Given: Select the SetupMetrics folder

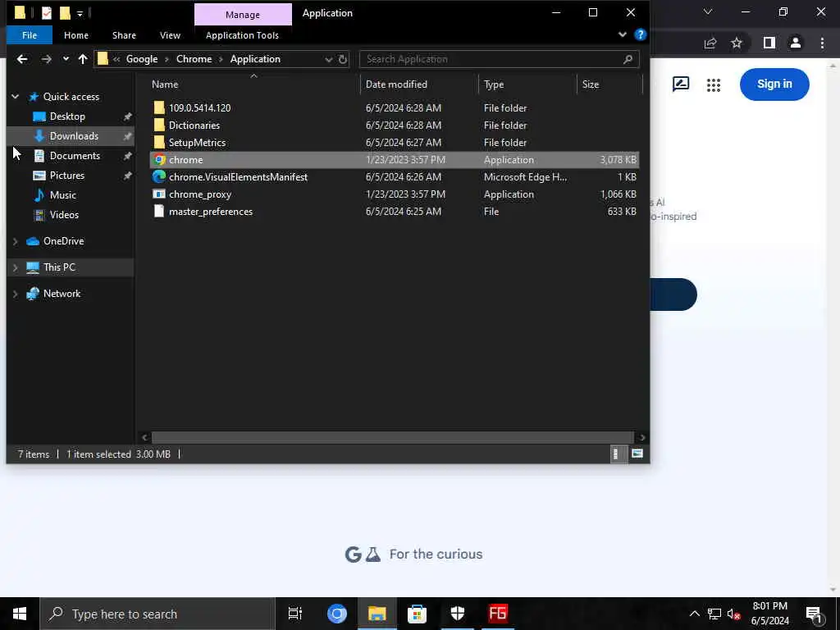Looking at the screenshot, I should [x=197, y=143].
